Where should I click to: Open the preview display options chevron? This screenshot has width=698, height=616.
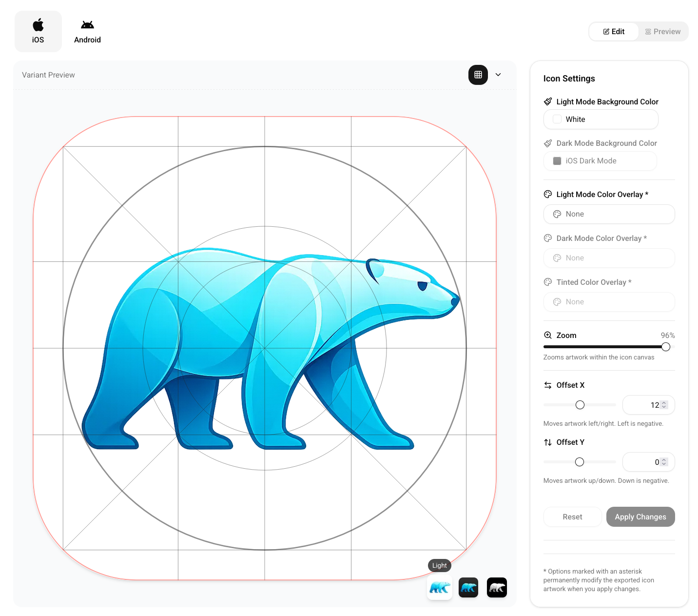point(498,75)
